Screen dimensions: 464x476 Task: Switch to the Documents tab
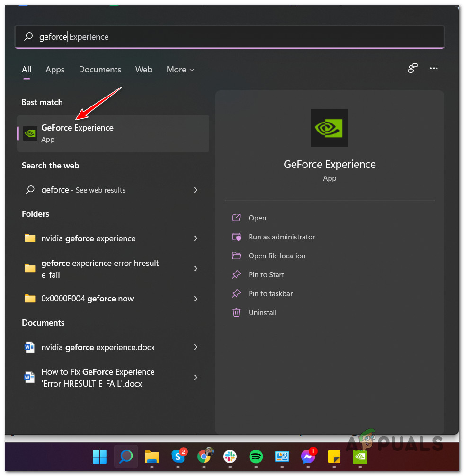tap(100, 70)
